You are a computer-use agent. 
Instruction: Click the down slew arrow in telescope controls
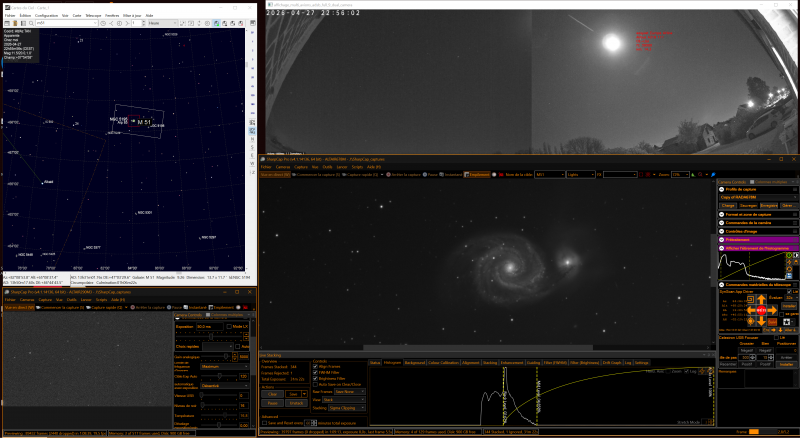(x=761, y=321)
